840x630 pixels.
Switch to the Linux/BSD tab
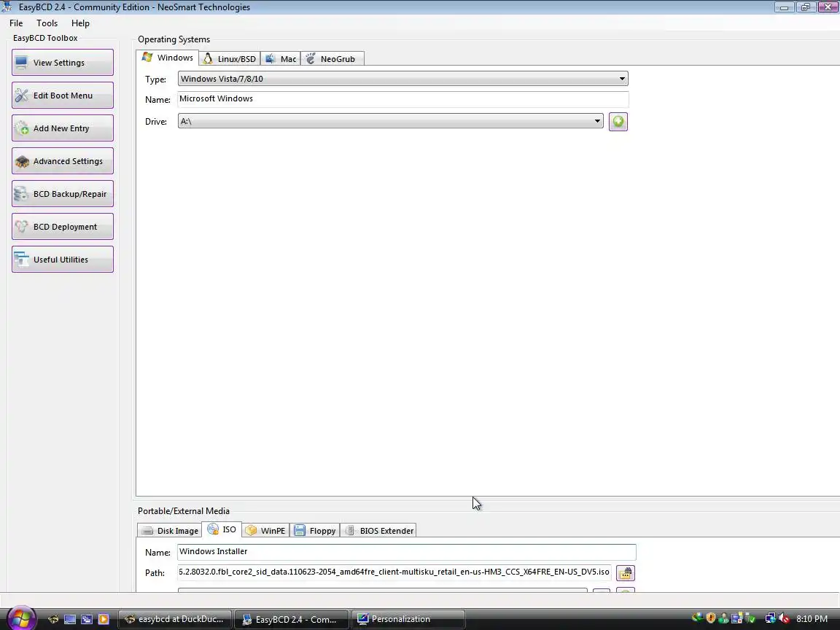230,59
